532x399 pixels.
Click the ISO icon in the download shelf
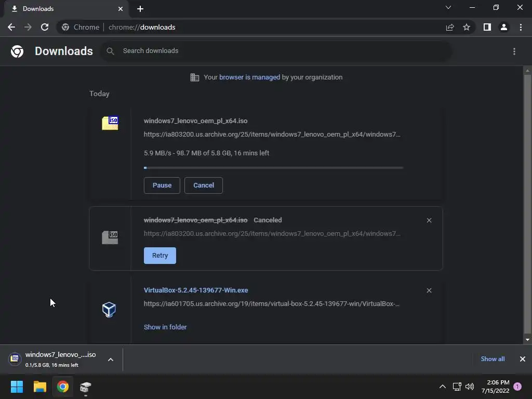tap(15, 358)
